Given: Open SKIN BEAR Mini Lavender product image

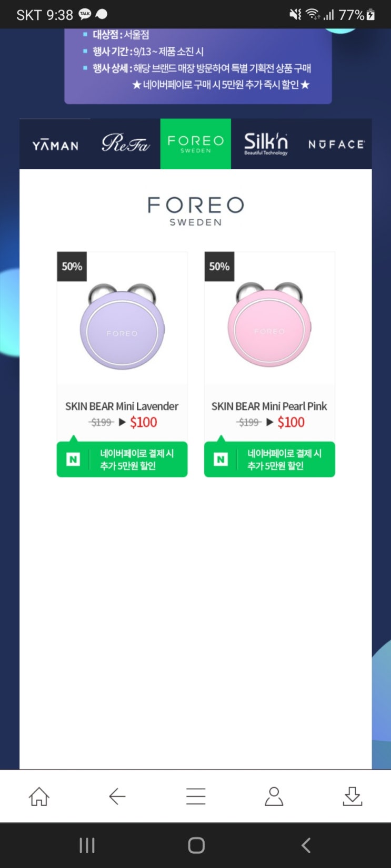Looking at the screenshot, I should [122, 326].
